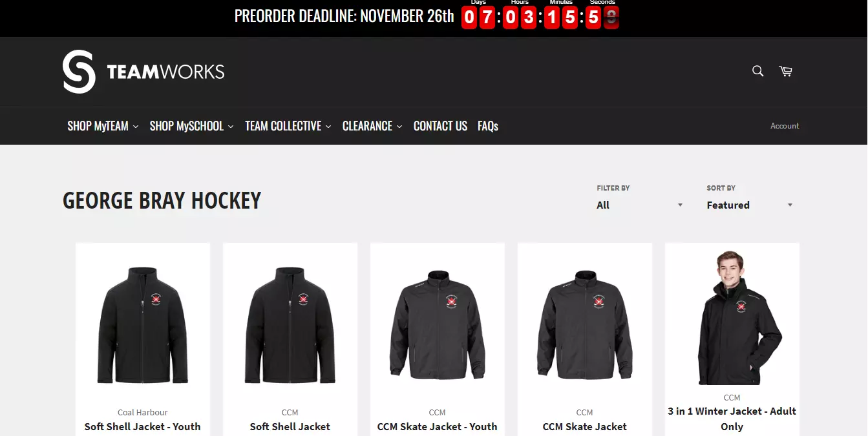This screenshot has height=436, width=868.
Task: Open the CLEARANCE menu
Action: coord(372,126)
